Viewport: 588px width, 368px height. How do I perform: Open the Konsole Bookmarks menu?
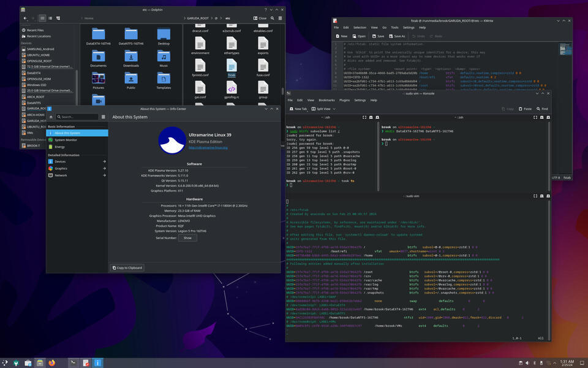tap(326, 100)
